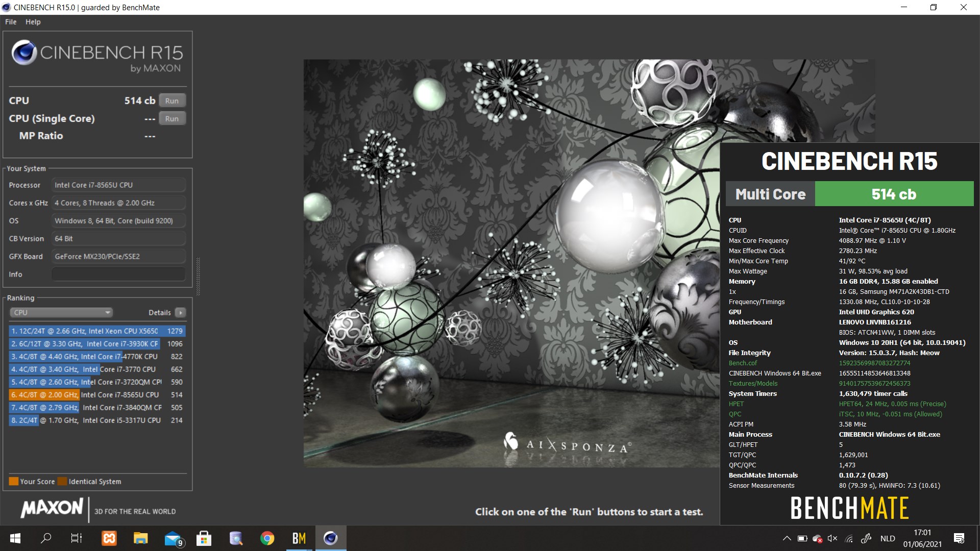Select ranking row 3 Core i7-4770K
The width and height of the screenshot is (980, 551).
[97, 357]
